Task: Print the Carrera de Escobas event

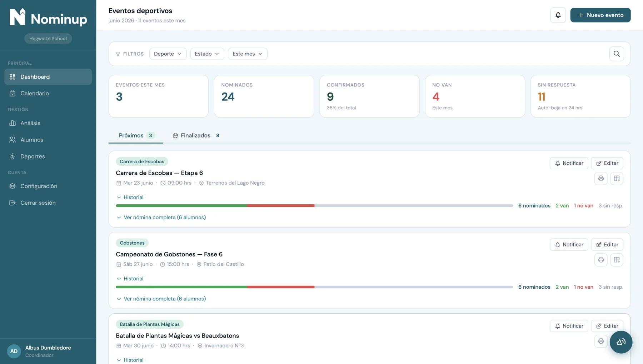Action: point(601,179)
